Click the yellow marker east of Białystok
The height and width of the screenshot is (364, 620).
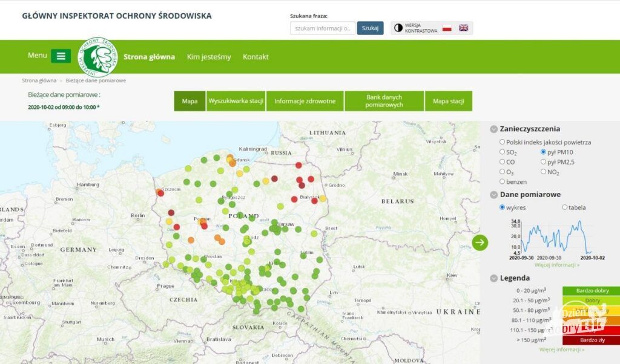[x=323, y=198]
